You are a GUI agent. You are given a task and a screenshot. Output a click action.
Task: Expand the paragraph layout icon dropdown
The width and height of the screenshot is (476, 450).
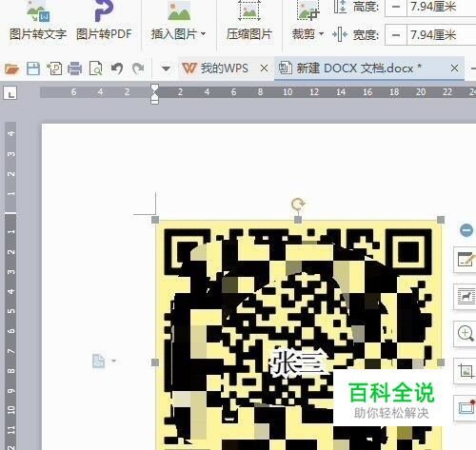click(x=113, y=361)
